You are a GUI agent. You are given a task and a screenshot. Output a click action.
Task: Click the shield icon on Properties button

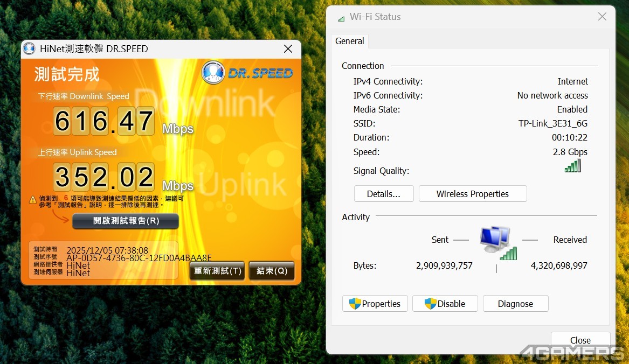355,304
